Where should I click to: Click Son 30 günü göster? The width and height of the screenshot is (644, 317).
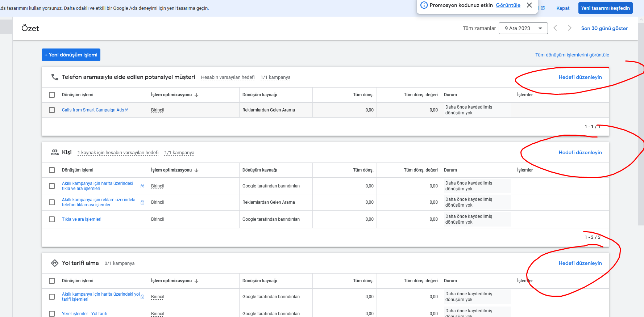pyautogui.click(x=604, y=28)
